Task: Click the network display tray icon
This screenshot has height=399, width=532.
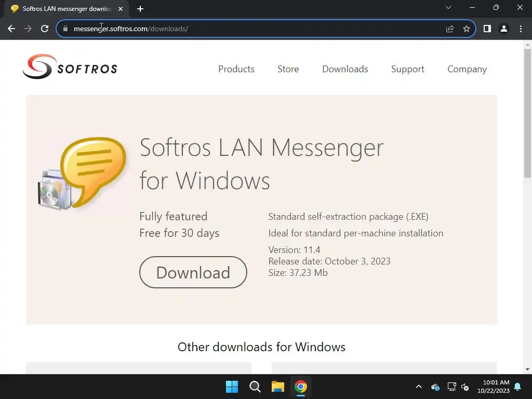Action: pos(451,387)
